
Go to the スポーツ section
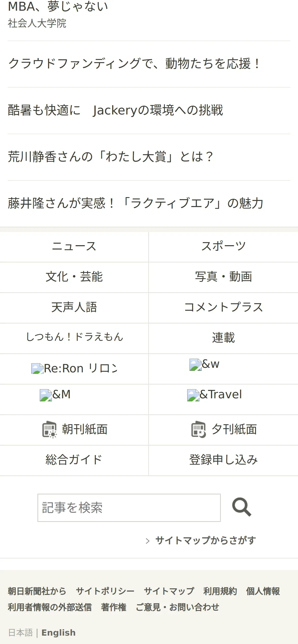coord(223,246)
